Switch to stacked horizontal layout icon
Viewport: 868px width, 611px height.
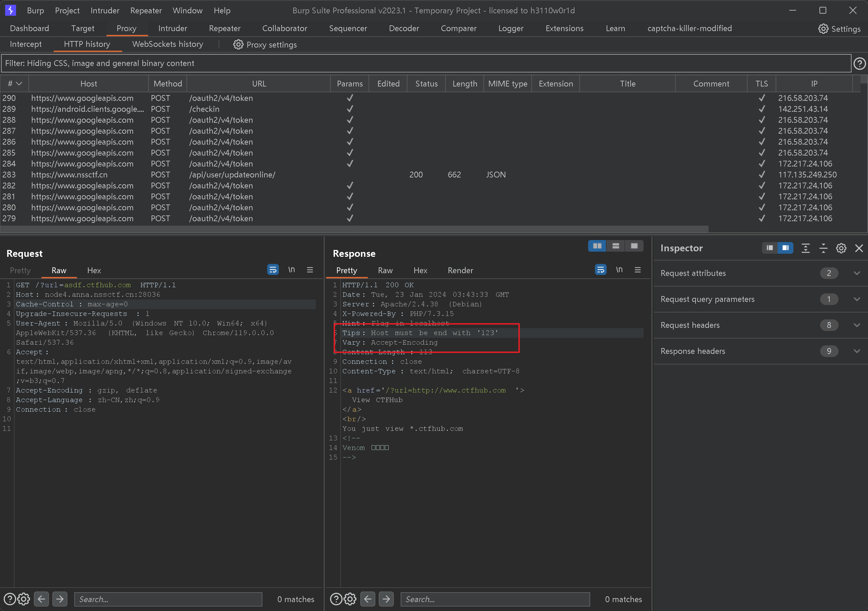pyautogui.click(x=616, y=246)
